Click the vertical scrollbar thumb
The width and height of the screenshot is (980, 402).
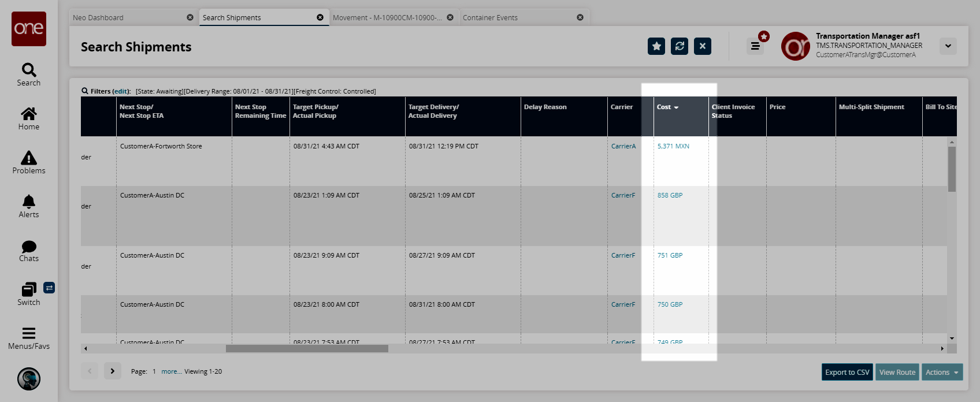click(952, 169)
